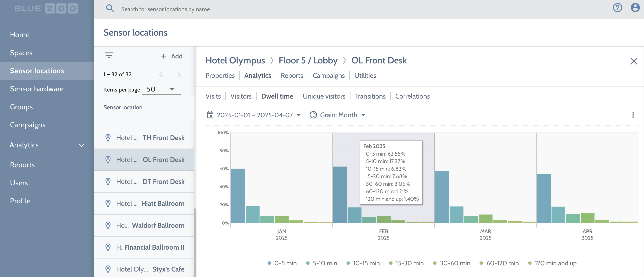Click the Add sensor location button

(172, 56)
